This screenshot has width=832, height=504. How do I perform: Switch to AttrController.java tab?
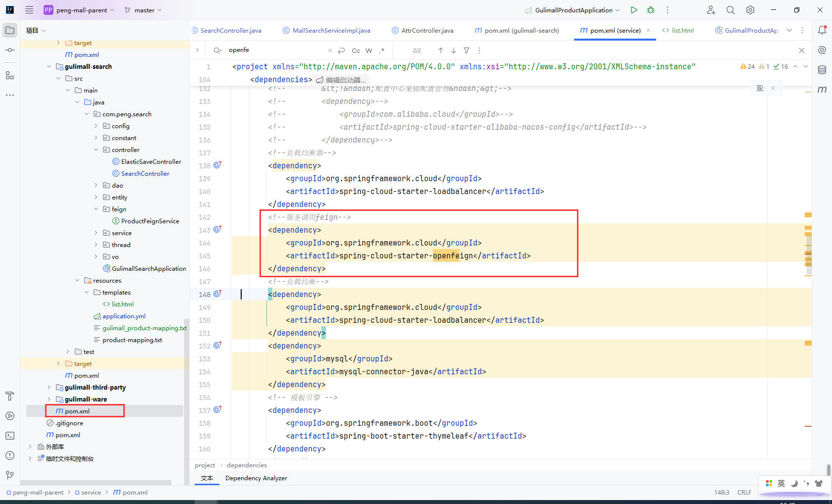click(422, 30)
